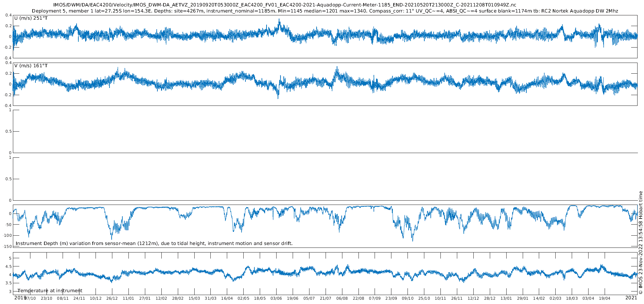
Task: Select the '28/12' date tick label
Action: [490, 298]
